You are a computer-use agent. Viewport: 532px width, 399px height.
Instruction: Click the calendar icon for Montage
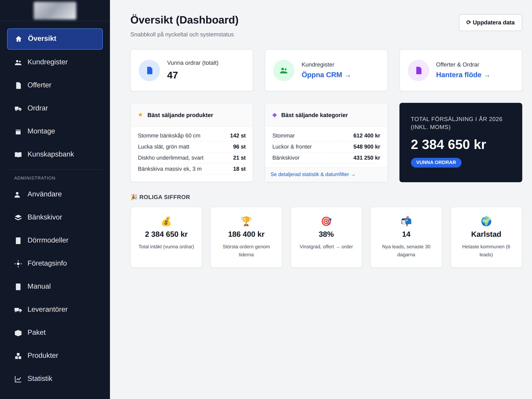(x=18, y=132)
